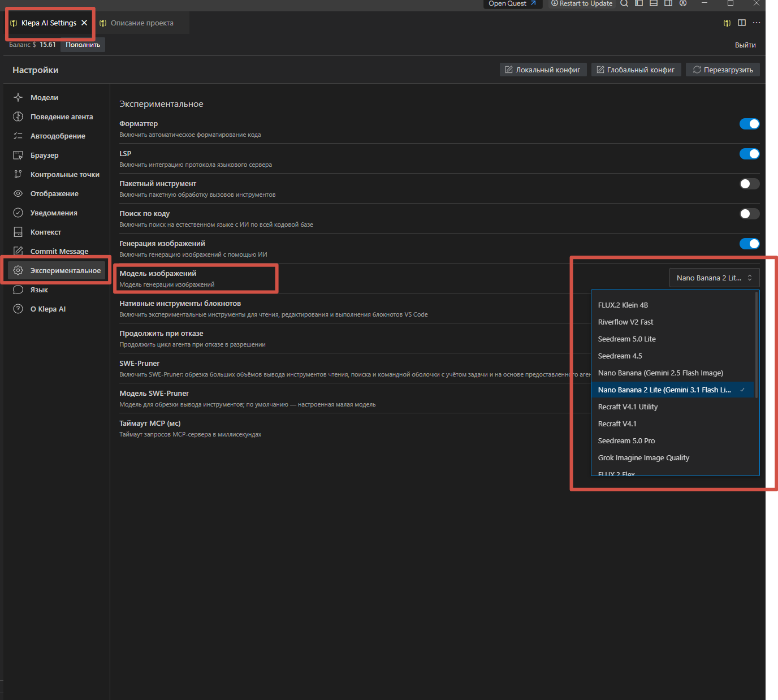Click the Open Quest button
Image resolution: width=778 pixels, height=700 pixels.
click(513, 3)
